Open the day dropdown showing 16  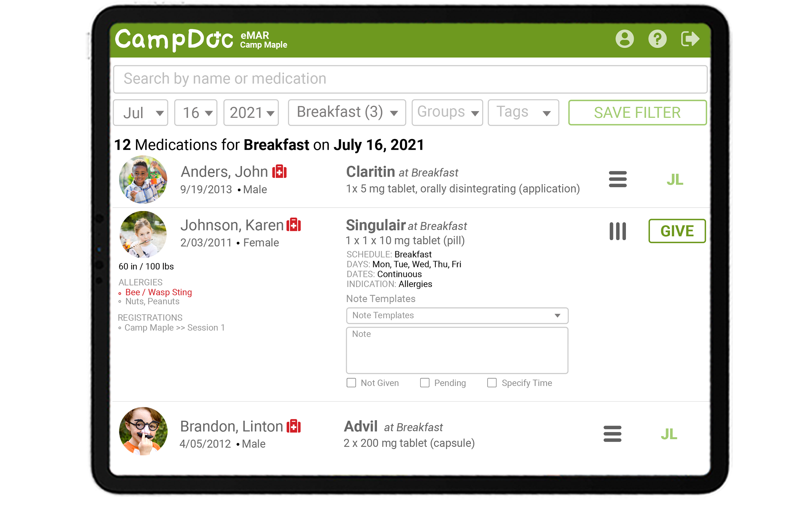tap(196, 113)
